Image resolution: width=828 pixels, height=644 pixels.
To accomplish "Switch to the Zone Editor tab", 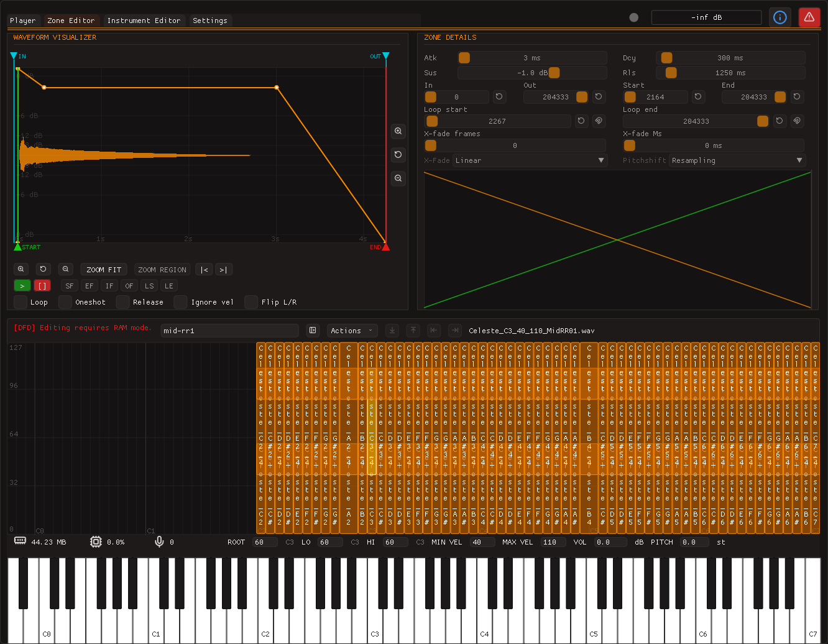I will (71, 21).
